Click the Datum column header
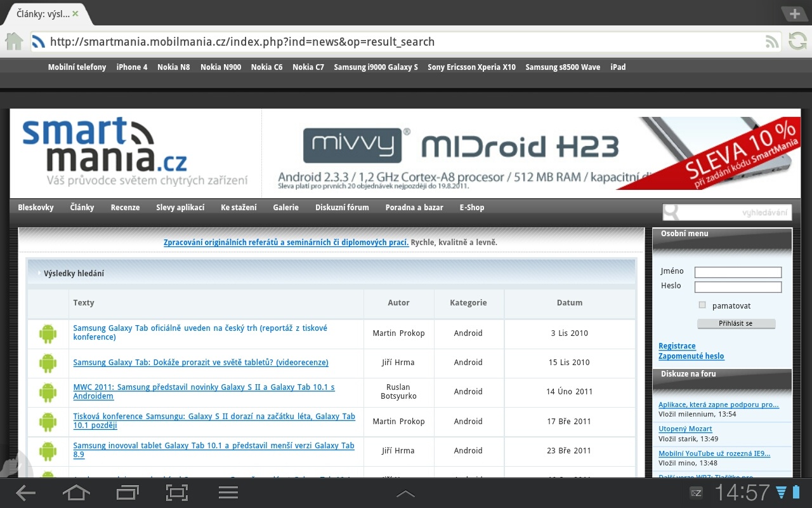The width and height of the screenshot is (812, 508). pyautogui.click(x=570, y=303)
